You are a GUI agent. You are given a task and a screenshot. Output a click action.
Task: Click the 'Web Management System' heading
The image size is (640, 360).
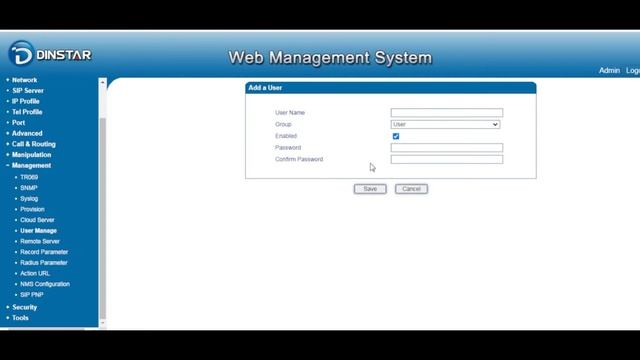[330, 58]
